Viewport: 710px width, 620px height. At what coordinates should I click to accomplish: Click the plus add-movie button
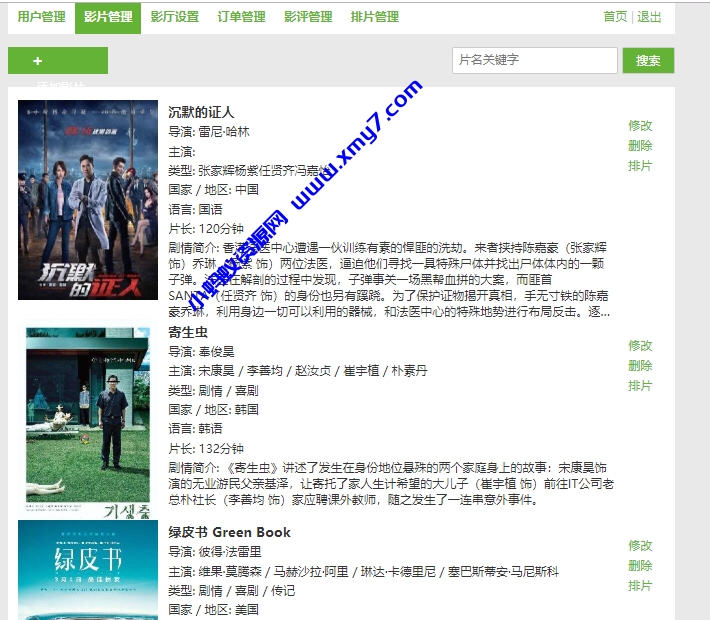[58, 60]
